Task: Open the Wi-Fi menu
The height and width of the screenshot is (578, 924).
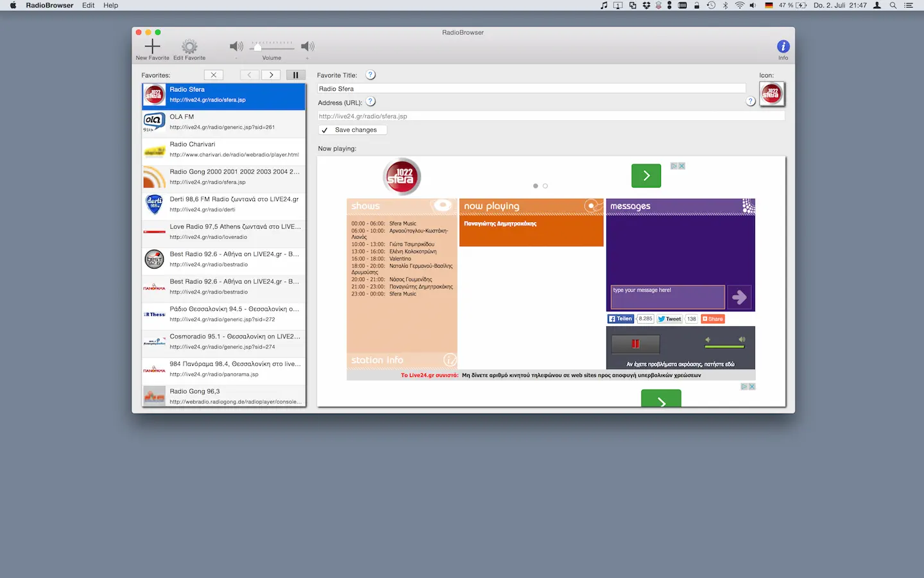Action: click(x=739, y=5)
